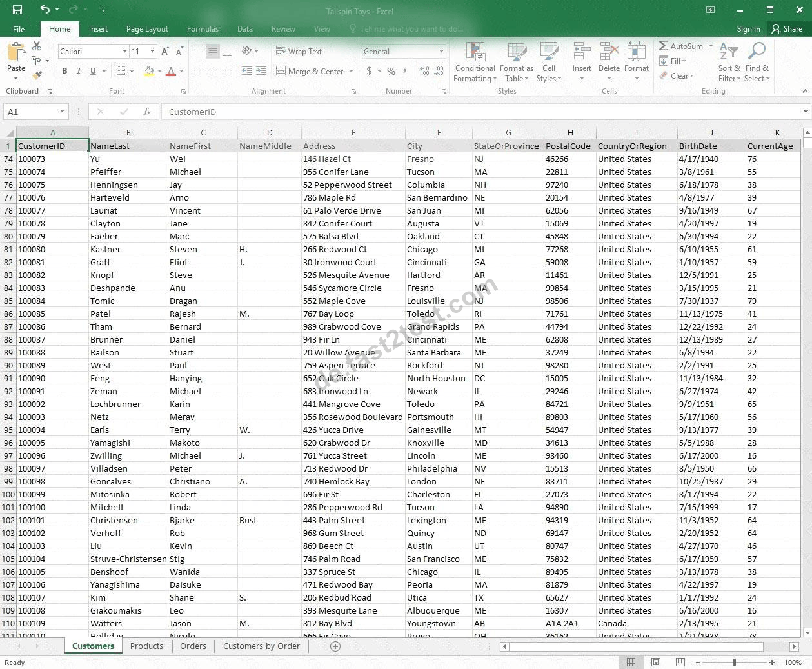Click the Merge & Center button
The height and width of the screenshot is (669, 812).
pyautogui.click(x=315, y=72)
